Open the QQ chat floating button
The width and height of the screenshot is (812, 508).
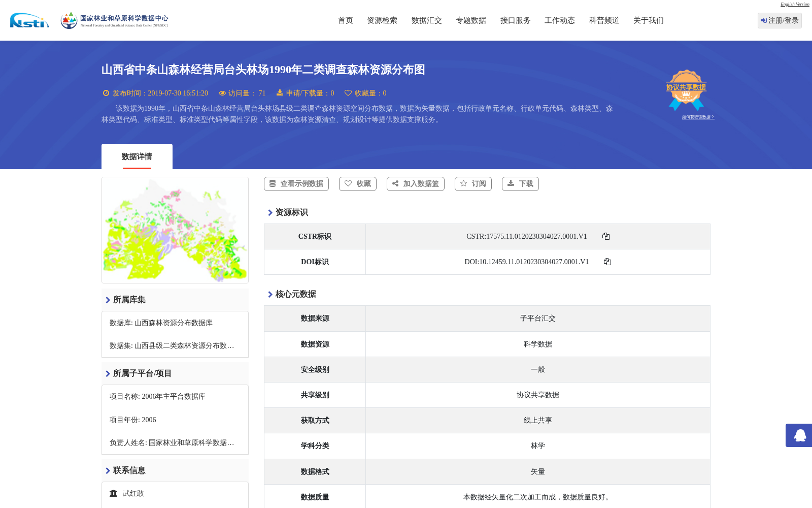[x=800, y=435]
